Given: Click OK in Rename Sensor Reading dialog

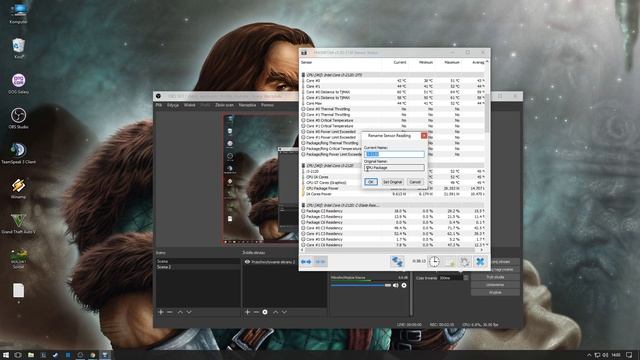Looking at the screenshot, I should (371, 182).
